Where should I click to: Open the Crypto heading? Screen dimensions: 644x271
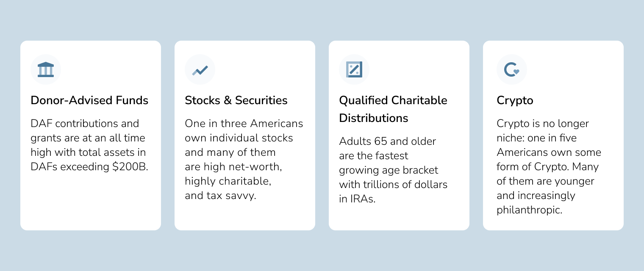515,101
